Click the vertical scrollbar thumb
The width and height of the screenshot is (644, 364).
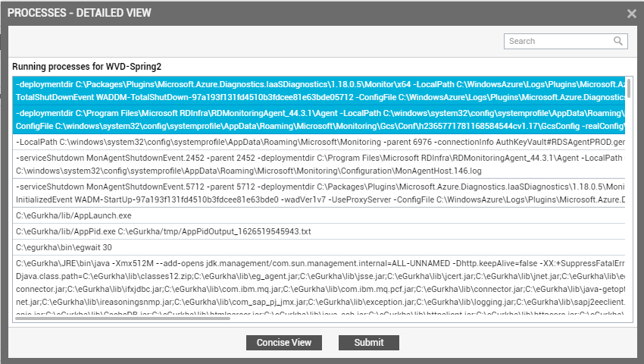coord(629,88)
